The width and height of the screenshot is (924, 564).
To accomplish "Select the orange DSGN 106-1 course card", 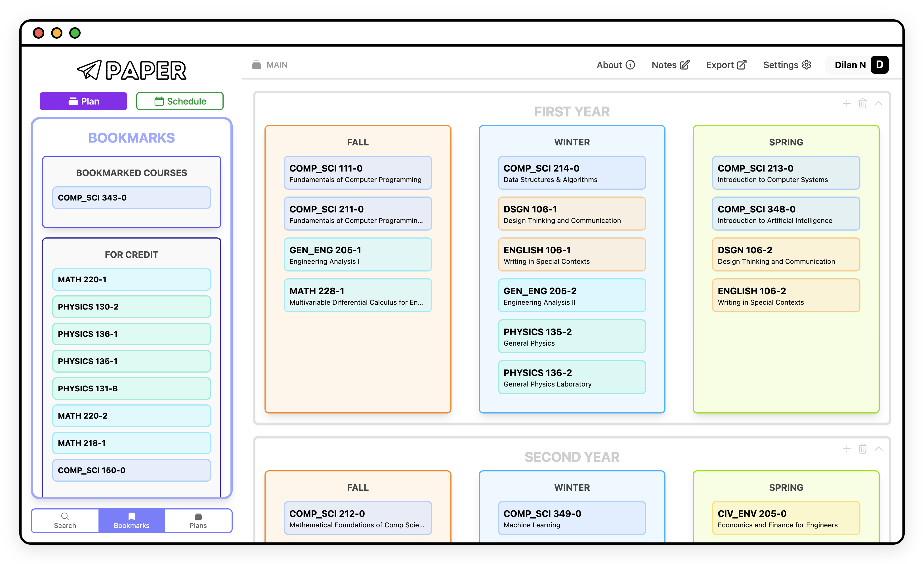I will coord(572,214).
